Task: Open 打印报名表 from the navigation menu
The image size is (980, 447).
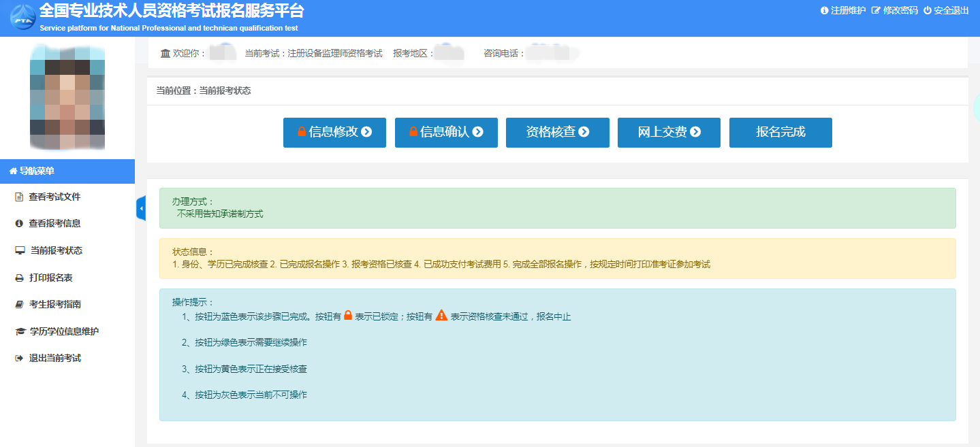Action: 51,278
